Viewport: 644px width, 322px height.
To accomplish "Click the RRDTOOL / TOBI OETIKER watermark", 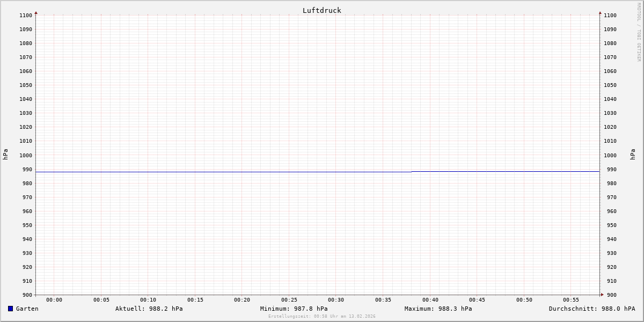I will tap(639, 32).
